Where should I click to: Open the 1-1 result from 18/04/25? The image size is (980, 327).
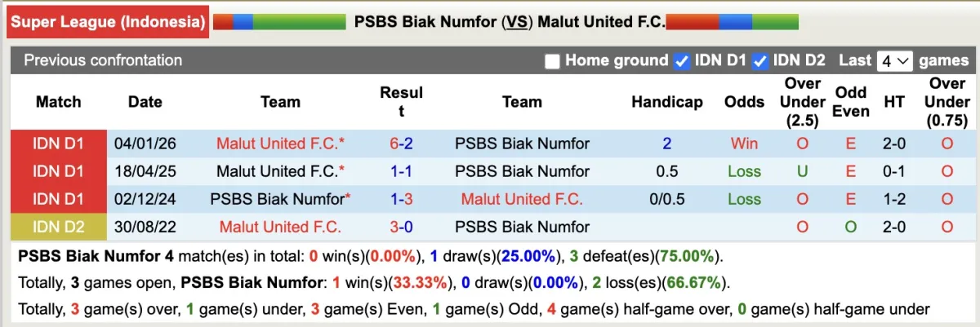pyautogui.click(x=401, y=171)
